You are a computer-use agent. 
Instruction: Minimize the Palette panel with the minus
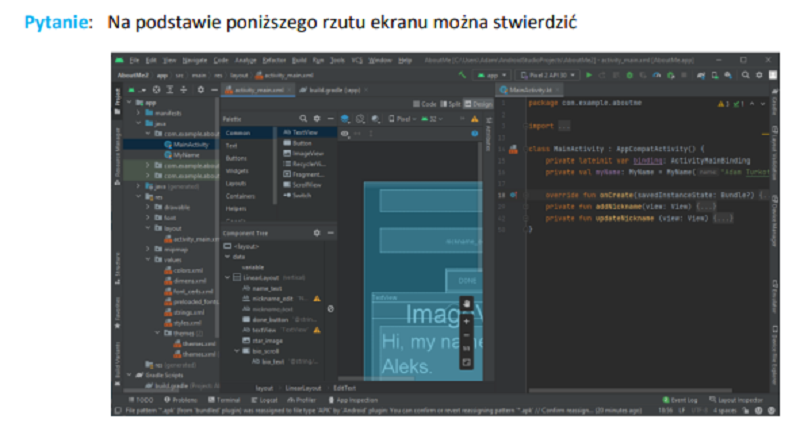coord(330,118)
